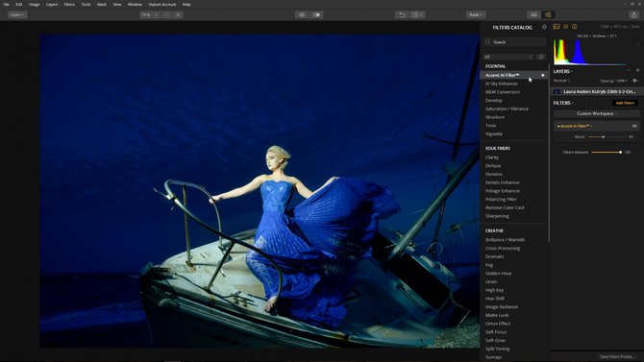The image size is (644, 362).
Task: Select the Orton Effect entry
Action: (x=498, y=324)
